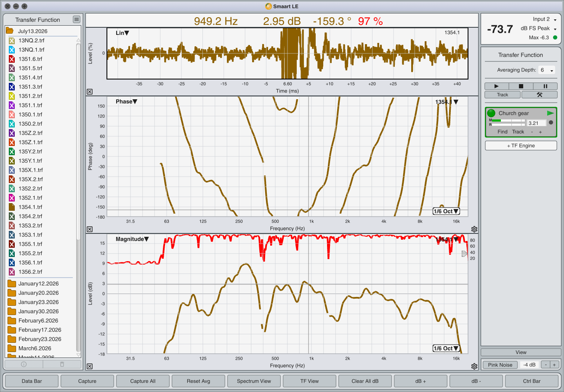564x392 pixels.
Task: Click the wrench and hammer settings icon
Action: pos(539,95)
